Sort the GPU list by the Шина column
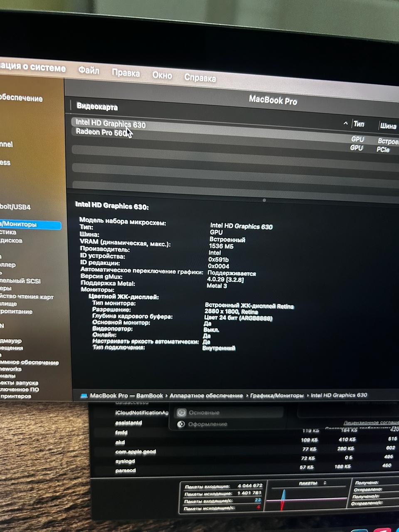399x532 pixels. 388,126
